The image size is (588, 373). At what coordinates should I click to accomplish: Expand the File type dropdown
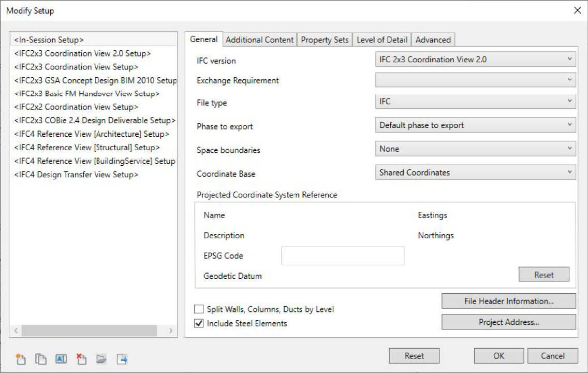[476, 102]
